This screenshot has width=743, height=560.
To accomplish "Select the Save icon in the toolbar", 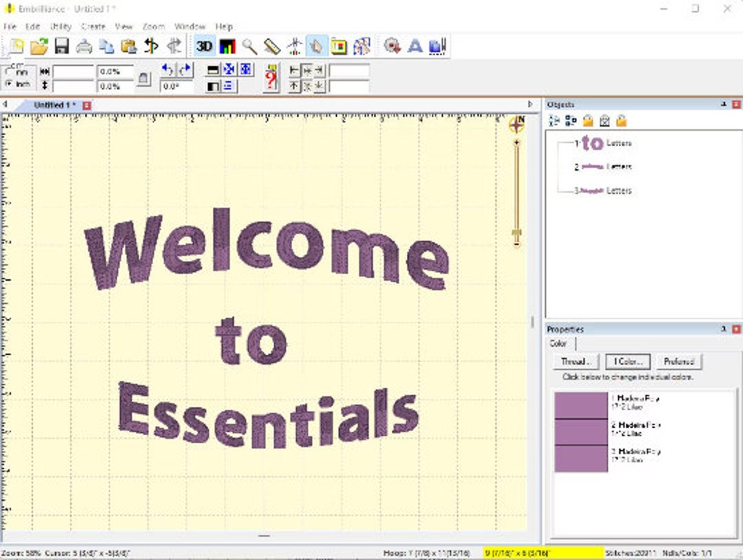I will click(61, 46).
